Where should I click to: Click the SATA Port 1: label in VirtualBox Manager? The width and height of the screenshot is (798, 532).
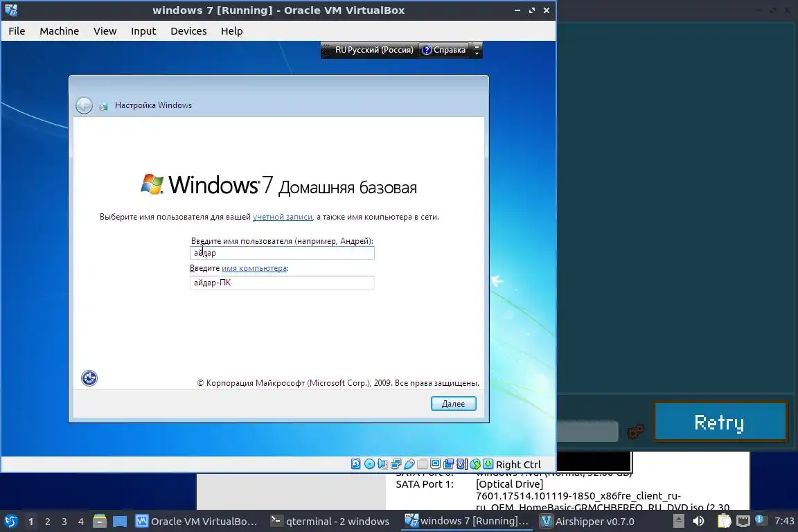point(425,484)
